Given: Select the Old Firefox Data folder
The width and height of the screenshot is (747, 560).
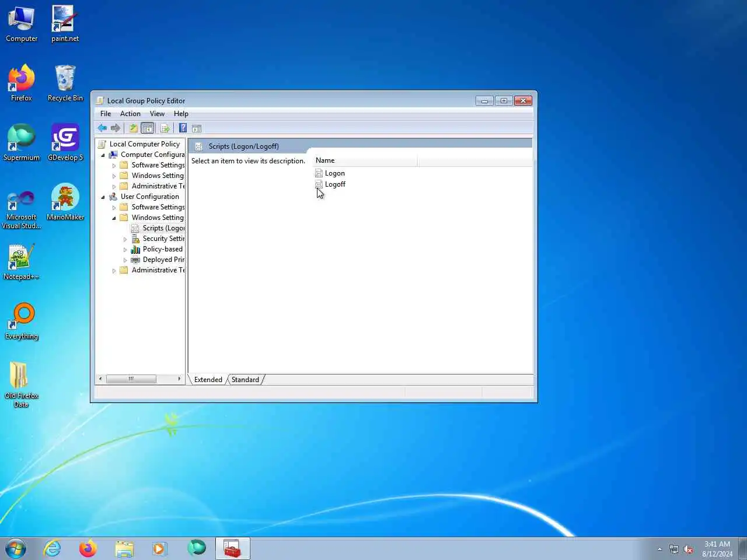Looking at the screenshot, I should click(22, 384).
